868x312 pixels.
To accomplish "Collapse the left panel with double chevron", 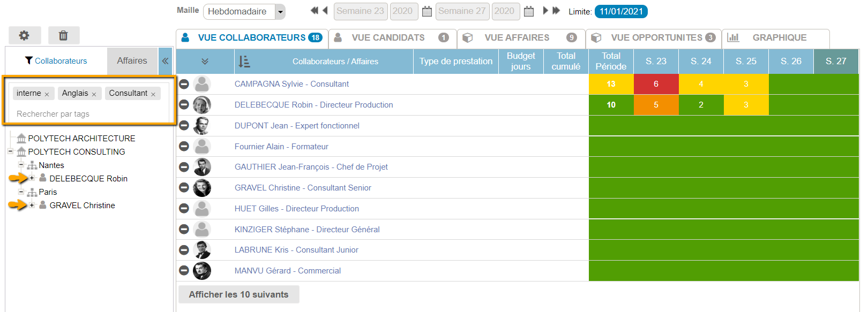I will pyautogui.click(x=166, y=61).
